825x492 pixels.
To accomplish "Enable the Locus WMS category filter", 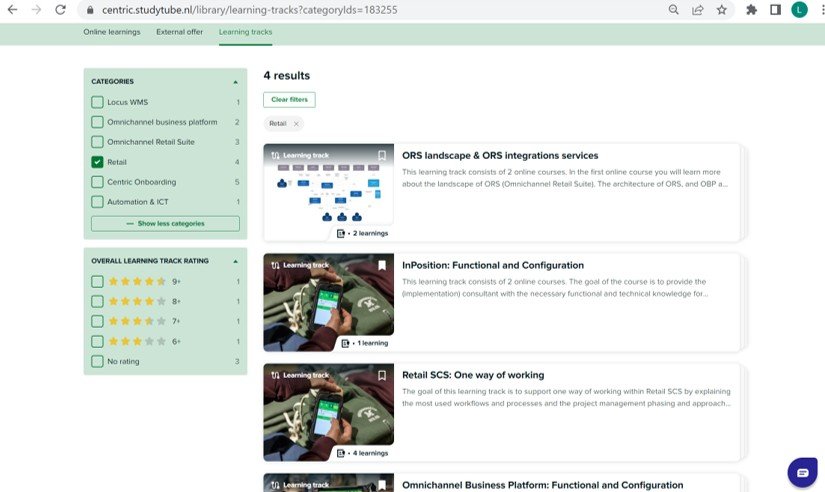I will (97, 102).
